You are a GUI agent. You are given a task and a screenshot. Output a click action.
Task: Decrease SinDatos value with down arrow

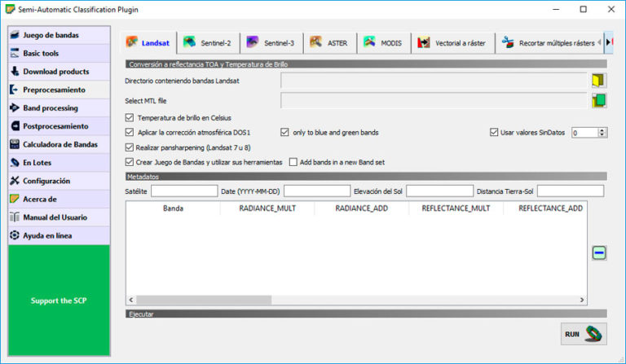click(x=602, y=134)
